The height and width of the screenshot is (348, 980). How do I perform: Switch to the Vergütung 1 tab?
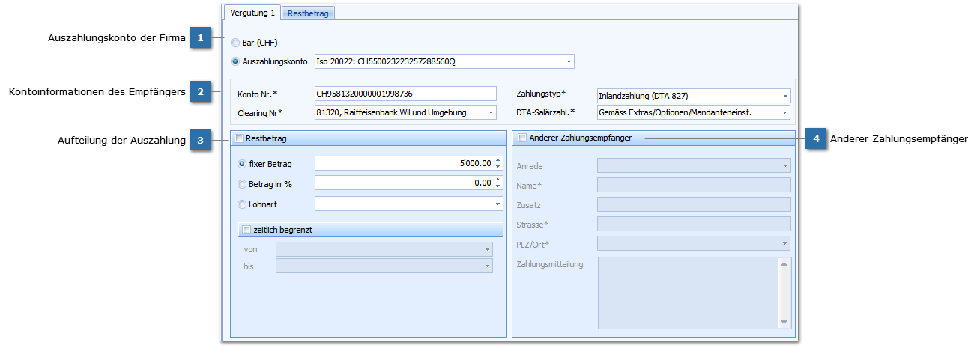click(x=252, y=13)
